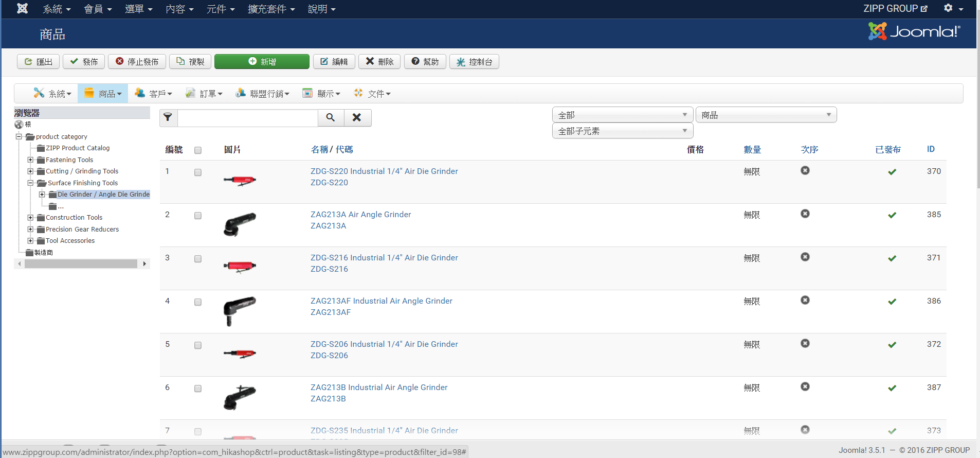Click order icon for ZDG-S220 row
The width and height of the screenshot is (980, 458).
805,170
